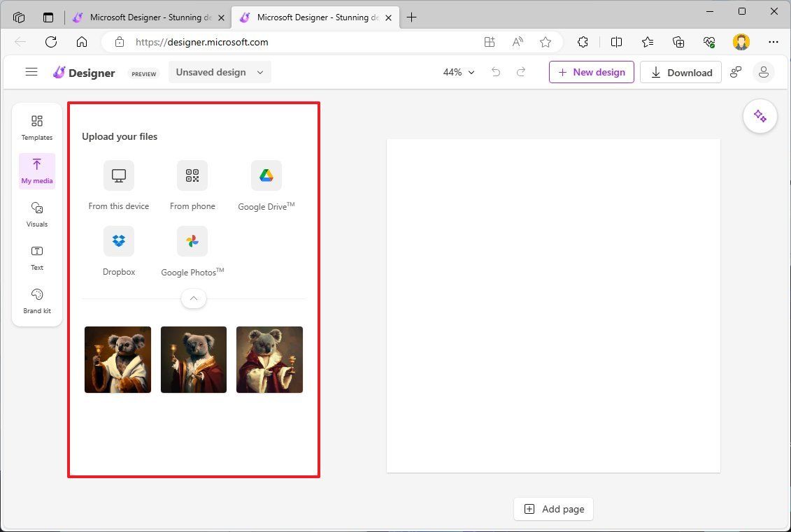This screenshot has width=791, height=532.
Task: Open the hamburger menu next to Designer logo
Action: (x=31, y=71)
